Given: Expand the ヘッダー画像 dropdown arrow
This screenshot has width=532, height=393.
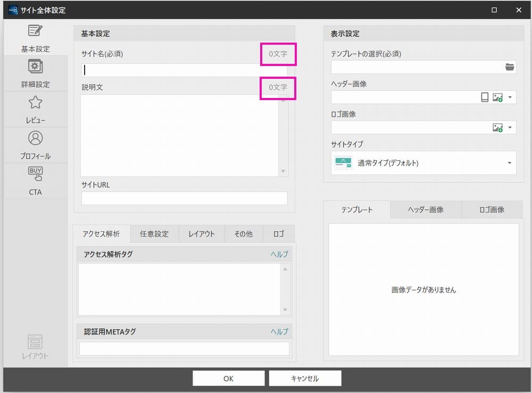Looking at the screenshot, I should 510,97.
